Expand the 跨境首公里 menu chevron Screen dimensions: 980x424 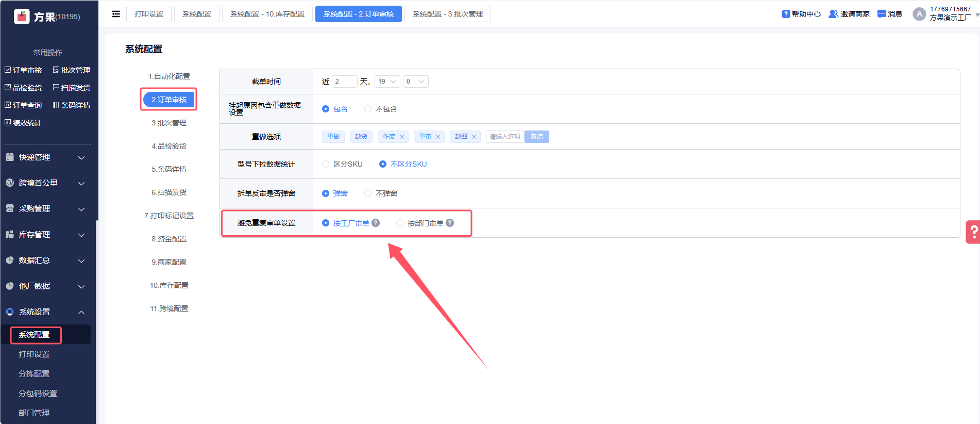pos(81,183)
